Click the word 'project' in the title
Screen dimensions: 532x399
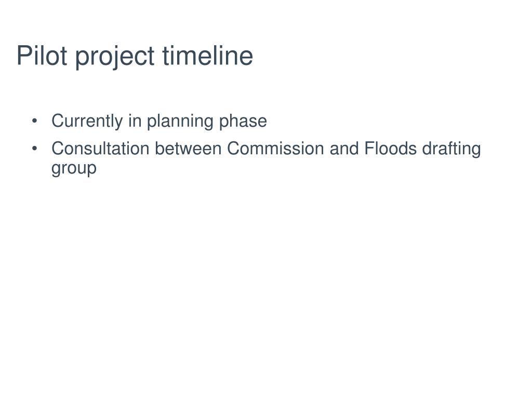pyautogui.click(x=115, y=57)
